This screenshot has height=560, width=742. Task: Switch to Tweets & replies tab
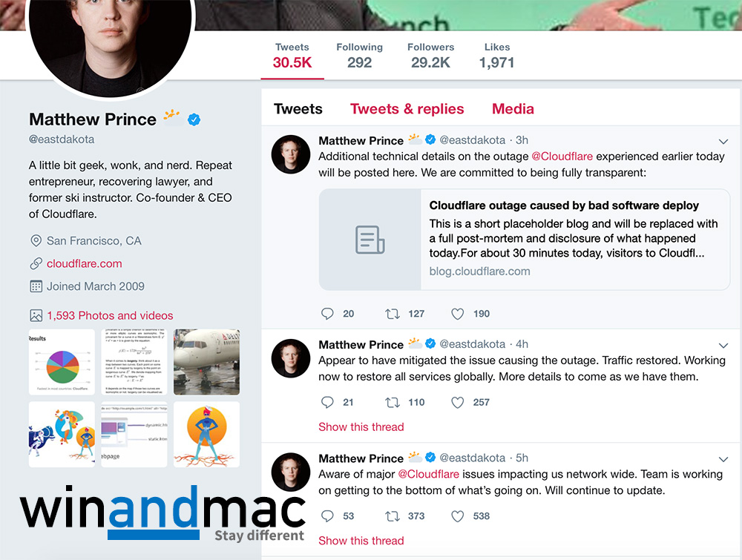[407, 109]
